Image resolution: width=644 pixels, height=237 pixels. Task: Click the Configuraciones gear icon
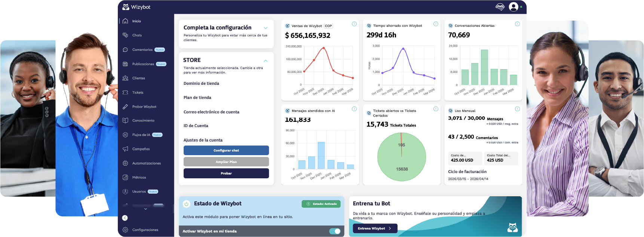point(125,230)
